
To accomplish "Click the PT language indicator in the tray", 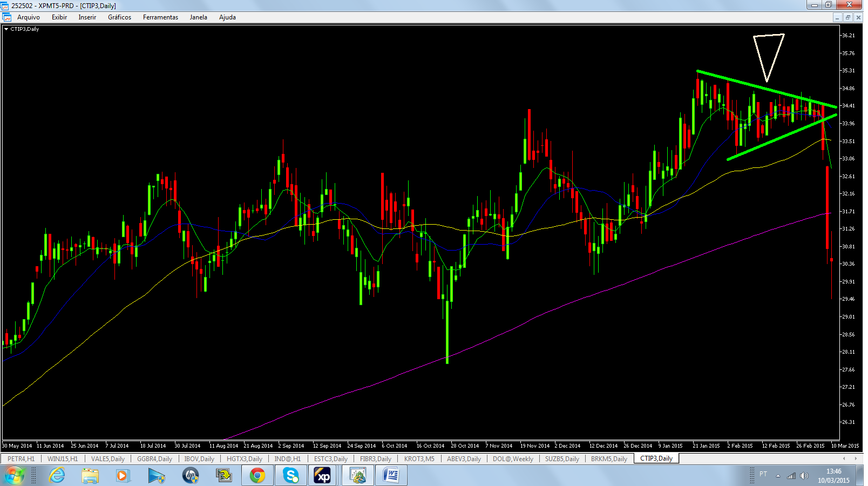I will pos(763,474).
